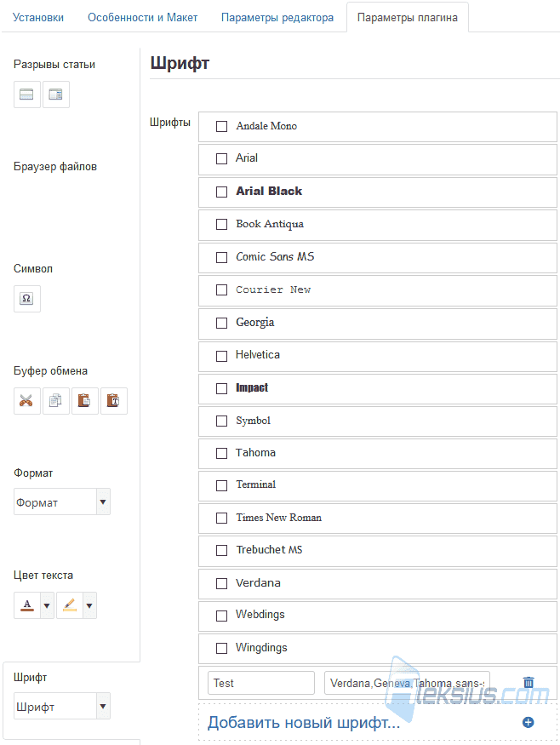Expand the highlight color arrow
Viewport: 560px width, 745px height.
point(89,605)
